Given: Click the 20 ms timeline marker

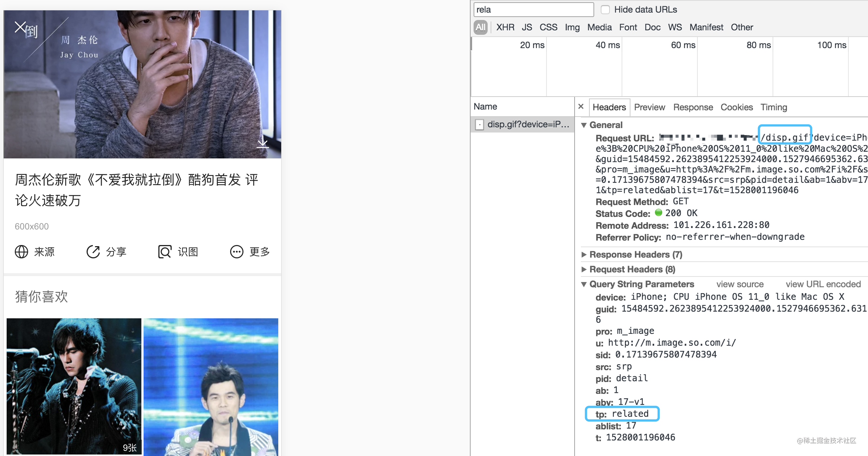Looking at the screenshot, I should [532, 45].
